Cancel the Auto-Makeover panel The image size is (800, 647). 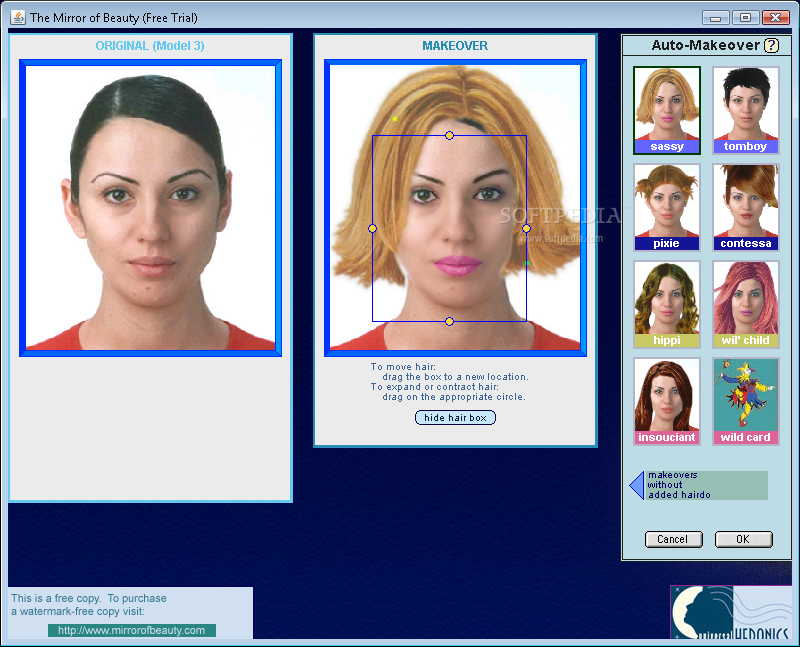pyautogui.click(x=673, y=539)
